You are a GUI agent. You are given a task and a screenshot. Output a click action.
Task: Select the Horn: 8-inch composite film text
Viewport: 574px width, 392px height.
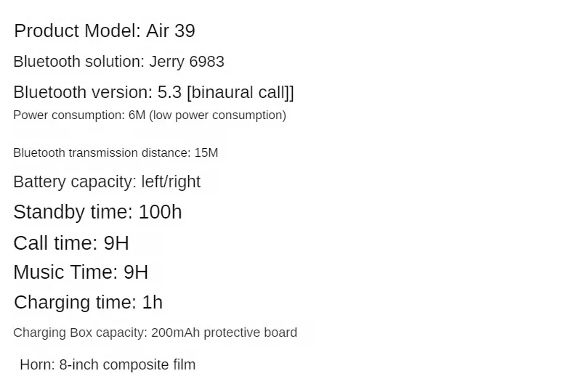tap(108, 364)
